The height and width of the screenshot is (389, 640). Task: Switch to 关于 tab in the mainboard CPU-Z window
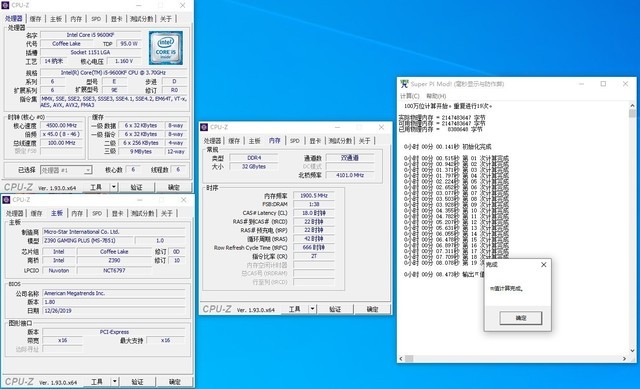(167, 213)
